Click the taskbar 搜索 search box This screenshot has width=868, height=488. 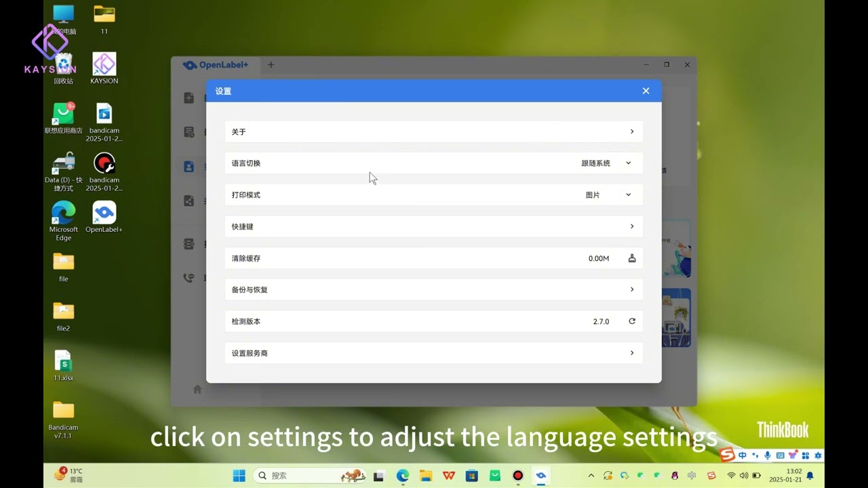tap(309, 476)
